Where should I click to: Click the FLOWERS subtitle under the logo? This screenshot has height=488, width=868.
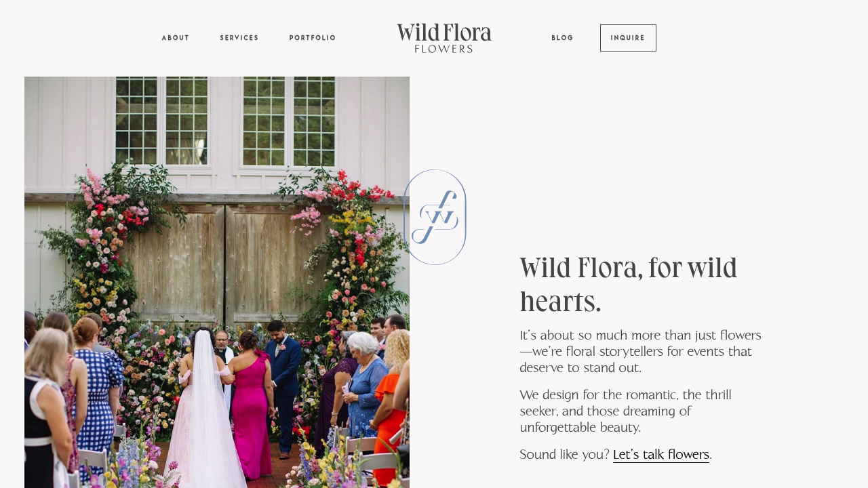pyautogui.click(x=443, y=49)
